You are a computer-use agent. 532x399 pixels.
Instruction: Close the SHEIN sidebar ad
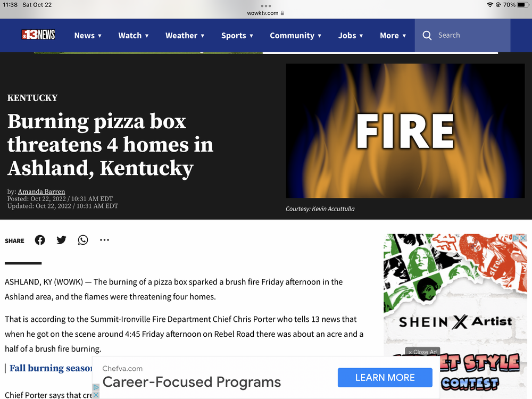pyautogui.click(x=523, y=238)
